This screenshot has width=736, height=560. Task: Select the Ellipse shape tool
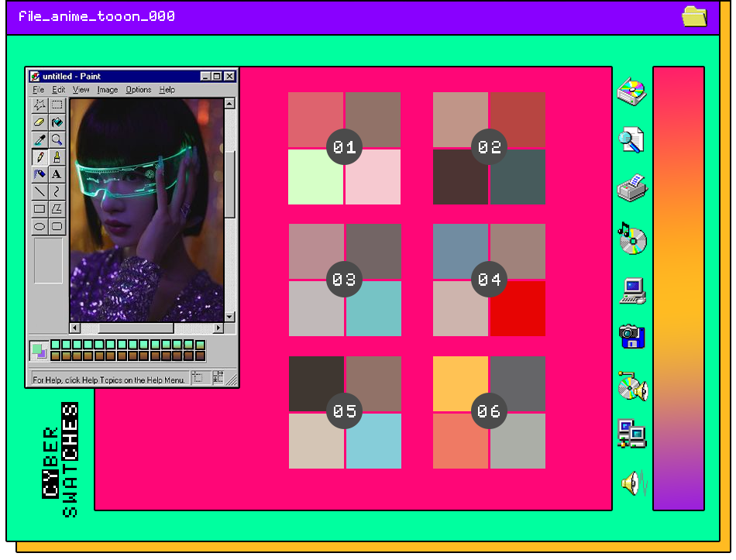40,226
